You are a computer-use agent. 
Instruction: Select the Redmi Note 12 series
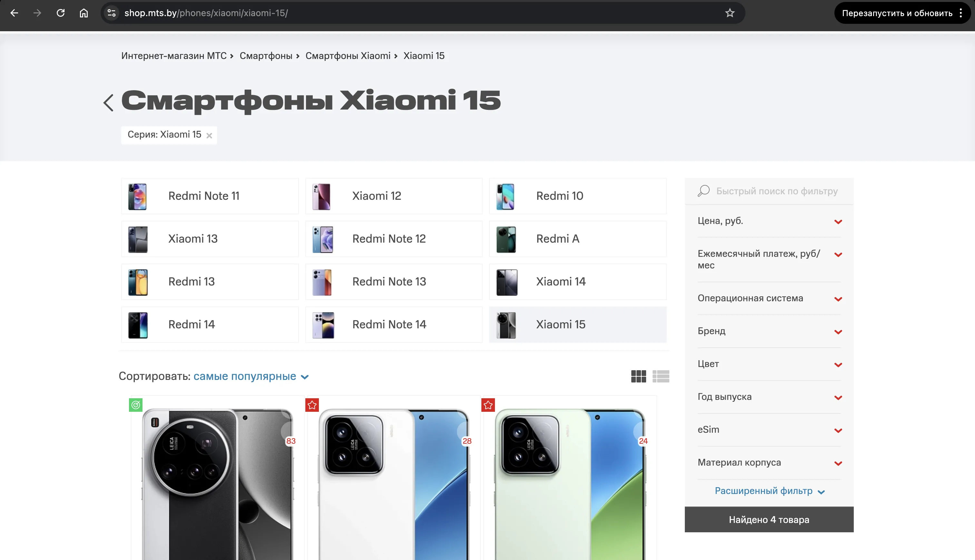(x=394, y=239)
